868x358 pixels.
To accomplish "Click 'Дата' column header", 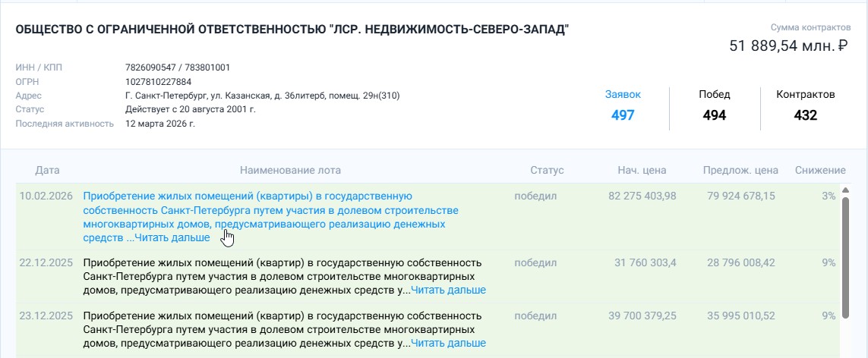I will [47, 170].
